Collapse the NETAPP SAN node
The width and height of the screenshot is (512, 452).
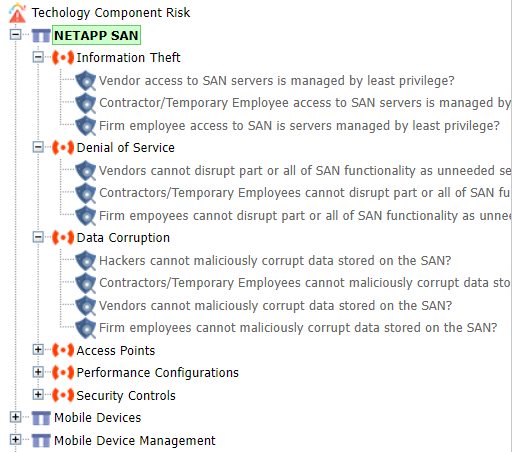point(15,34)
